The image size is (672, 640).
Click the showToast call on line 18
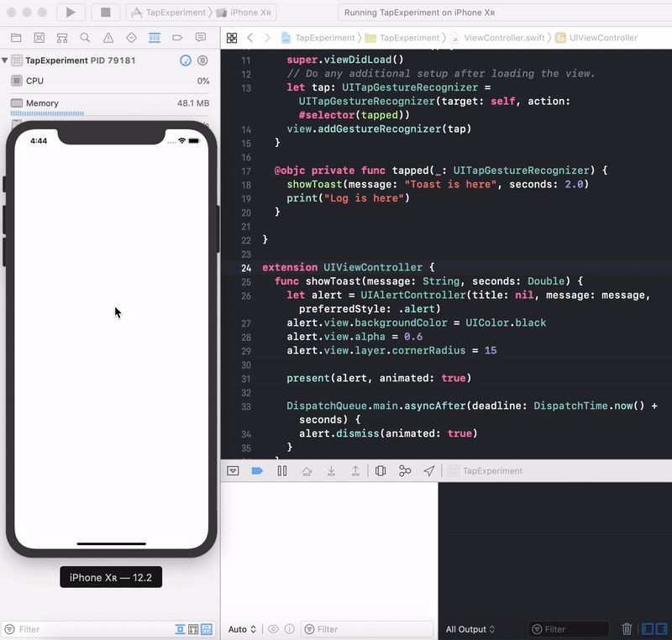click(x=314, y=184)
